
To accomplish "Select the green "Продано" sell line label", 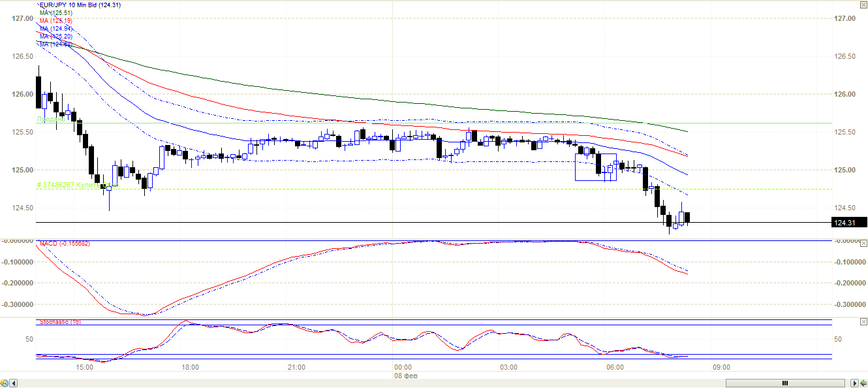I will 50,120.
